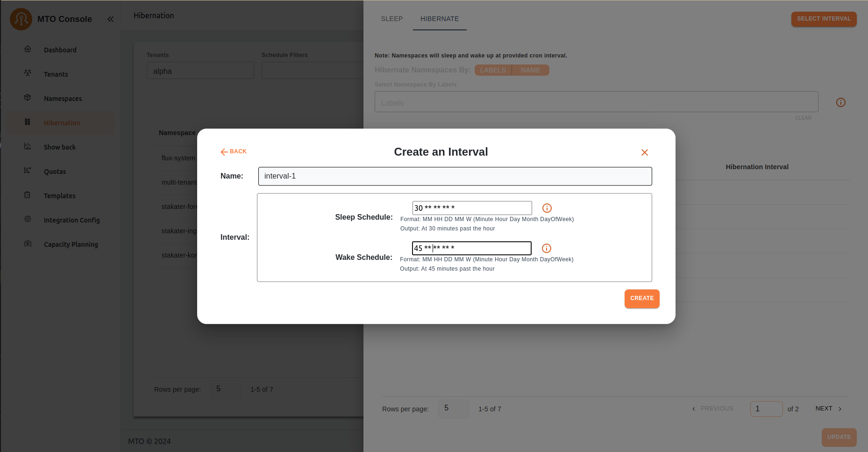Open Quotas via its sidebar icon
868x452 pixels.
(x=28, y=171)
